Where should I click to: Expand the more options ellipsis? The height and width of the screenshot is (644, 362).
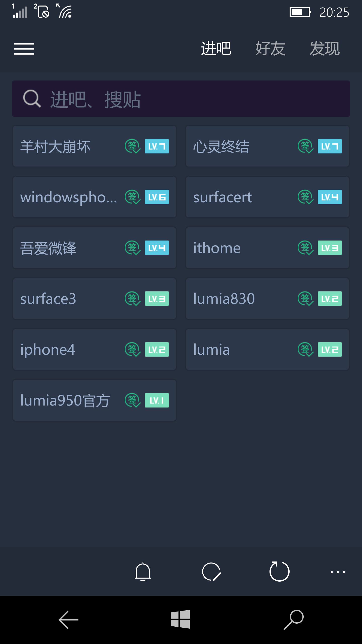tap(338, 572)
